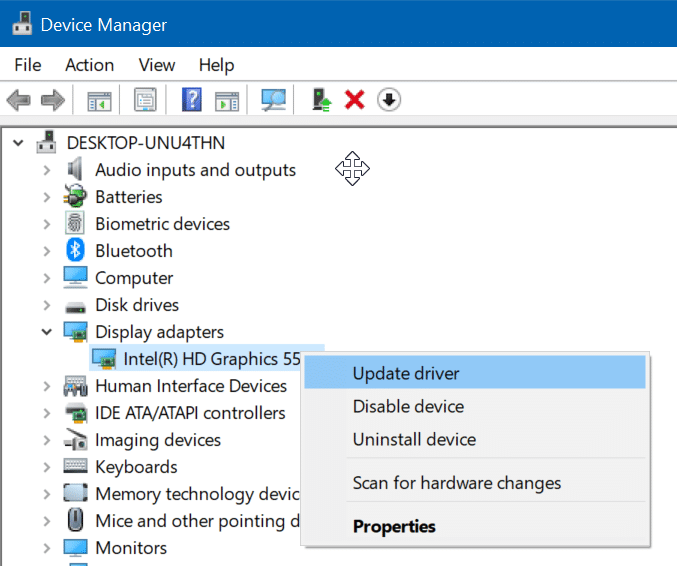Click the Scan for hardware changes monitor icon

273,100
